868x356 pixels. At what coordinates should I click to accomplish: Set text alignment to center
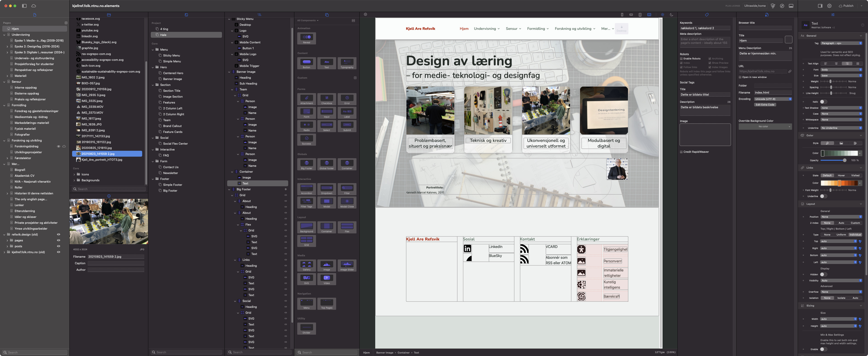coord(836,64)
